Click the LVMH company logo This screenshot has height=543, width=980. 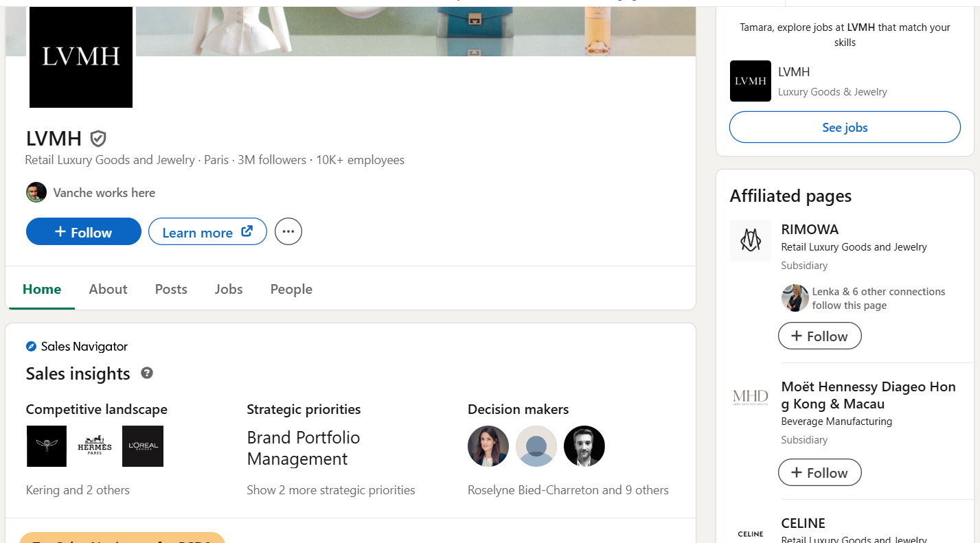[81, 57]
